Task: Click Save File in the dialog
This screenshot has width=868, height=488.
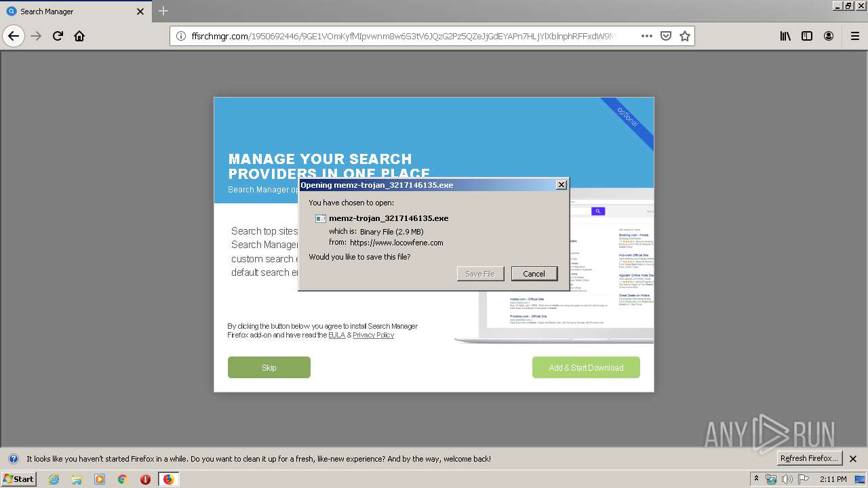Action: click(x=480, y=274)
